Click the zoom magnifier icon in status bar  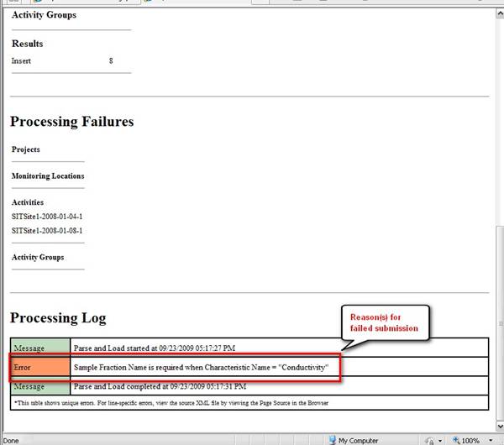click(454, 440)
